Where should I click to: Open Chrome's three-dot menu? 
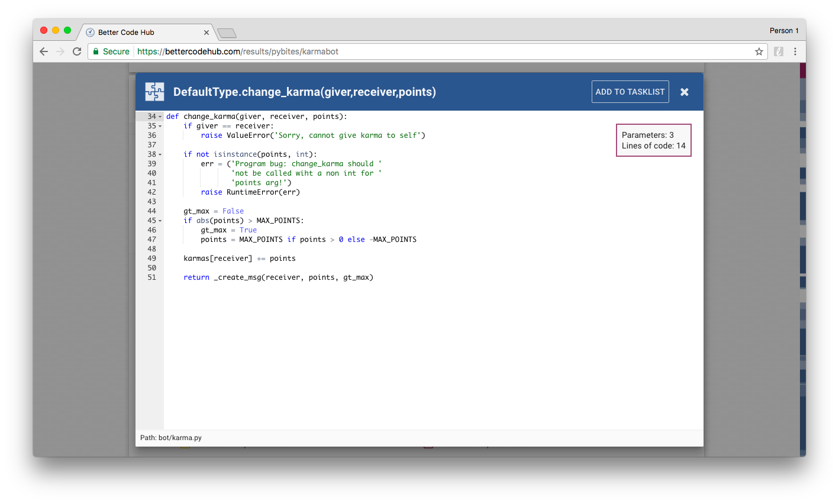tap(796, 51)
